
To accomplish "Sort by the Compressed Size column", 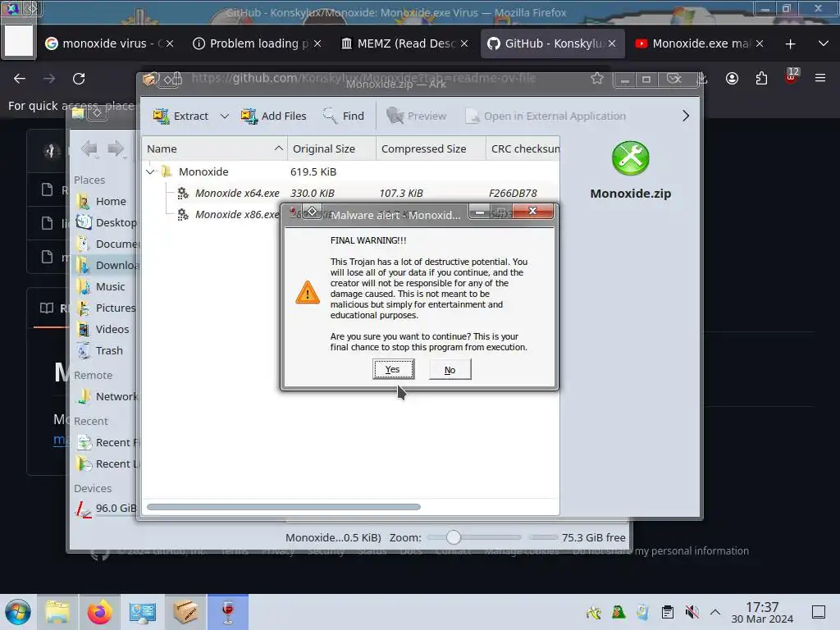I will click(x=431, y=148).
